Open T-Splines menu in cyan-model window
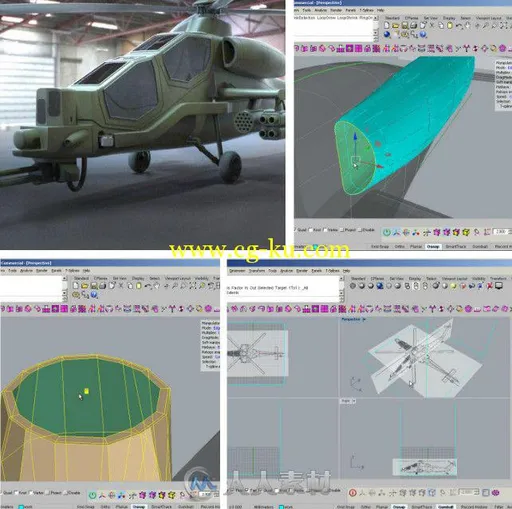512x509 pixels. click(367, 10)
